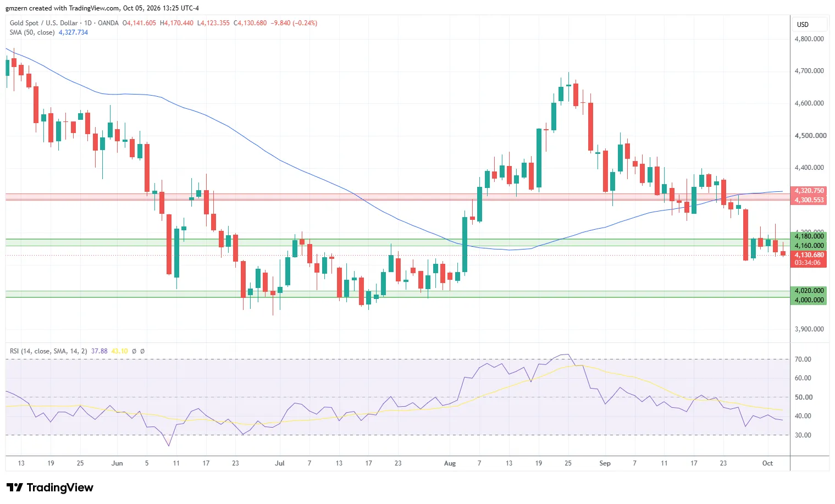Click the close value C4,130.680 in the header
The height and width of the screenshot is (504, 835).
tap(250, 23)
